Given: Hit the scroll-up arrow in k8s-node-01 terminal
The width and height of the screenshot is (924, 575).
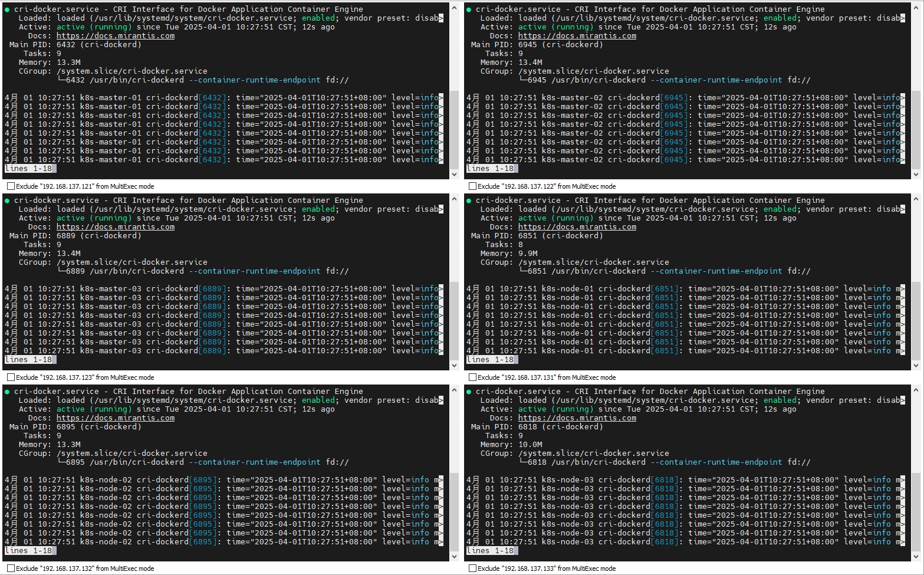Looking at the screenshot, I should pos(916,199).
